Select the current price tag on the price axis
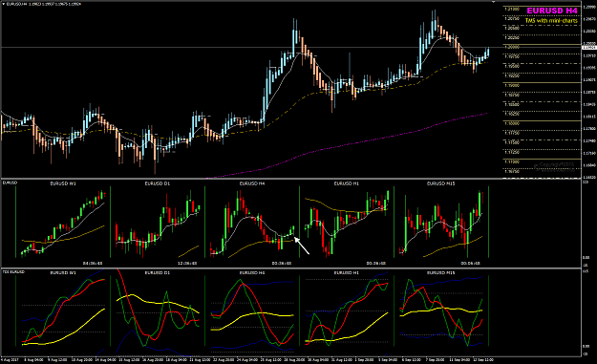Image resolution: width=597 pixels, height=364 pixels. pos(589,47)
